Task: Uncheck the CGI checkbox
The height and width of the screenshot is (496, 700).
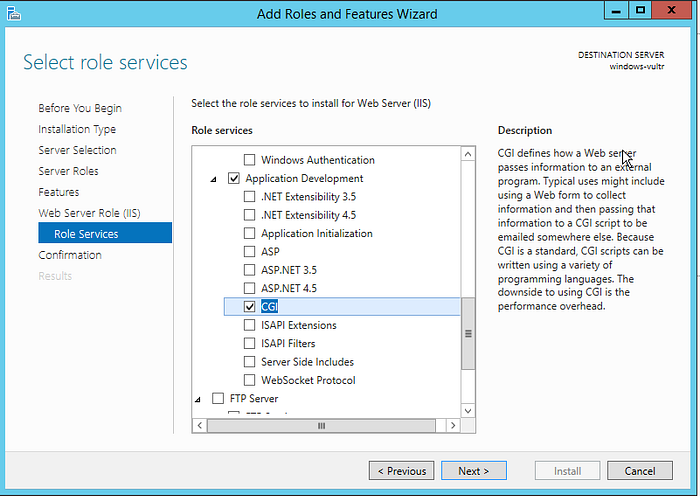Action: click(250, 307)
